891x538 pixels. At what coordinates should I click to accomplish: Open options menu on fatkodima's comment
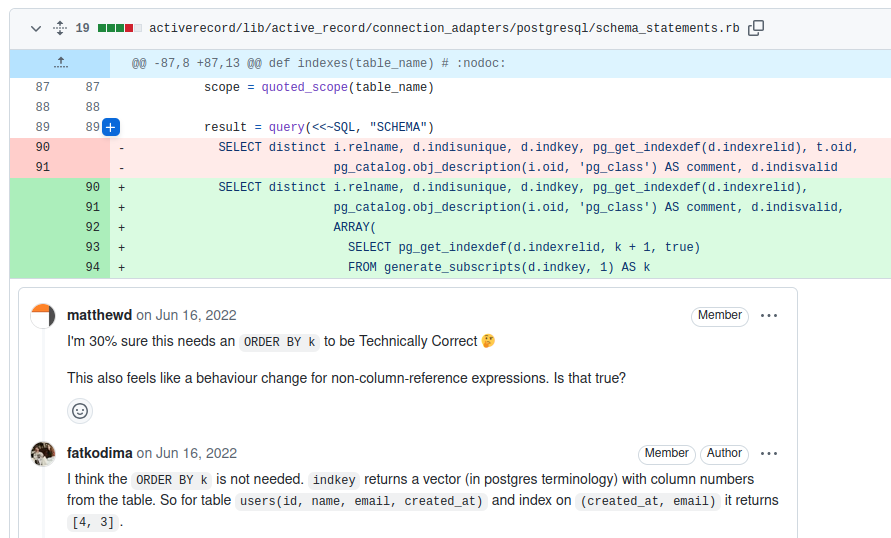pos(768,454)
